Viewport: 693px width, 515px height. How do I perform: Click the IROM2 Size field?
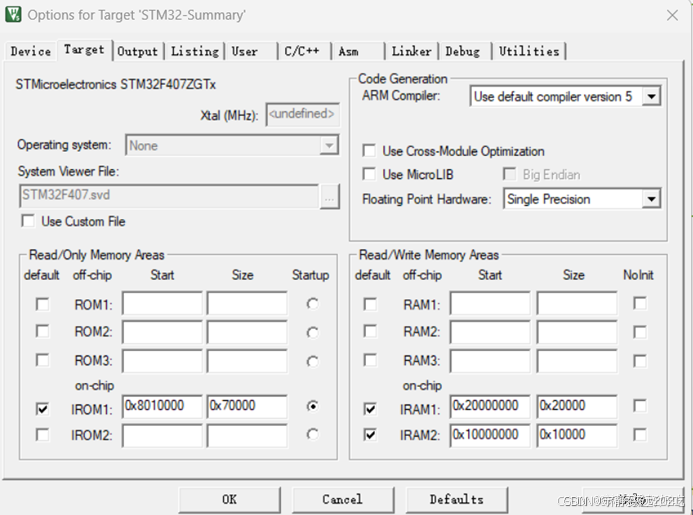pyautogui.click(x=247, y=435)
